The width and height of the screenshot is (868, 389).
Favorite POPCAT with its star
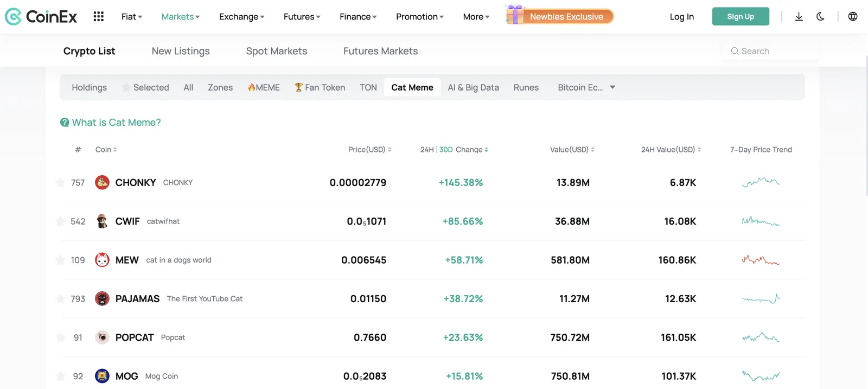pyautogui.click(x=61, y=337)
